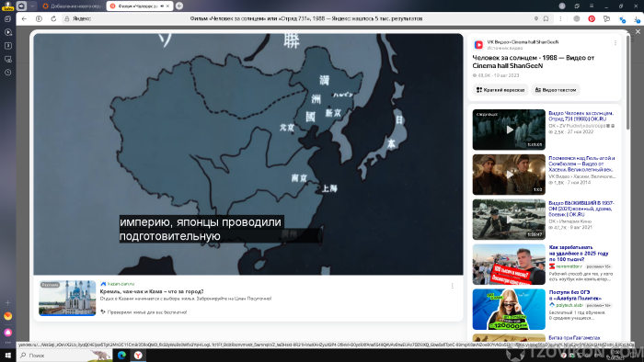Open the «Как зарабатывать на удалёнке» ad link
The height and width of the screenshot is (362, 644).
tap(579, 254)
